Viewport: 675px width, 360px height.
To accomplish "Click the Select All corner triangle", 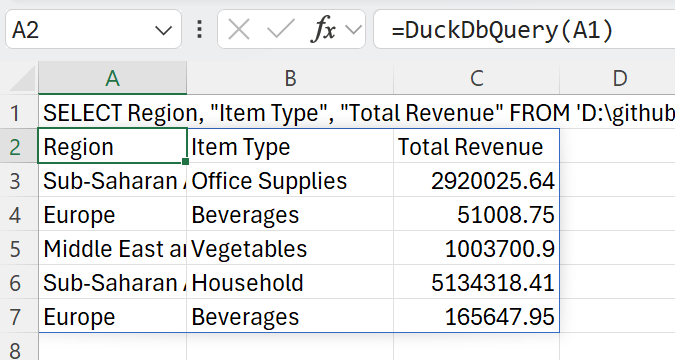I will 22,78.
